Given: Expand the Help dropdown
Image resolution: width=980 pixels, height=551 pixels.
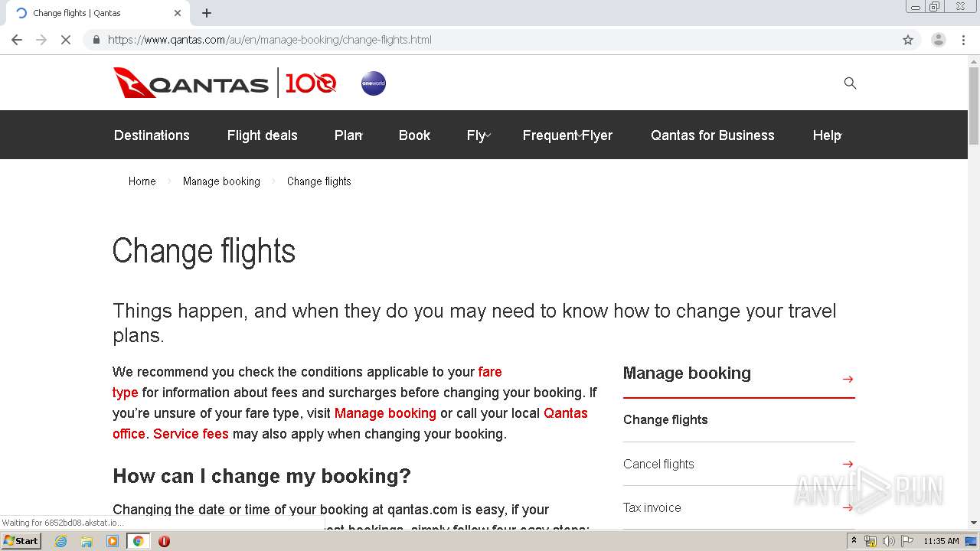Looking at the screenshot, I should click(827, 135).
